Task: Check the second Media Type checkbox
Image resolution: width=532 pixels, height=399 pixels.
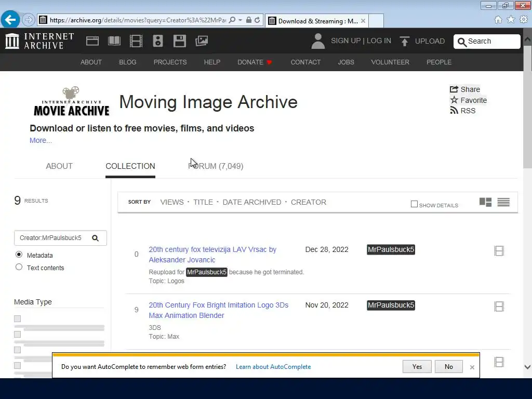Action: tap(17, 334)
